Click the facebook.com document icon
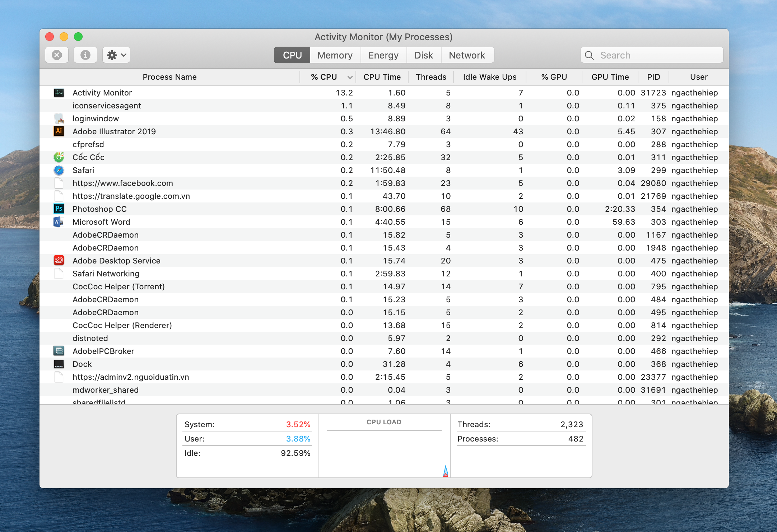Screen dimensions: 777x532 point(59,183)
